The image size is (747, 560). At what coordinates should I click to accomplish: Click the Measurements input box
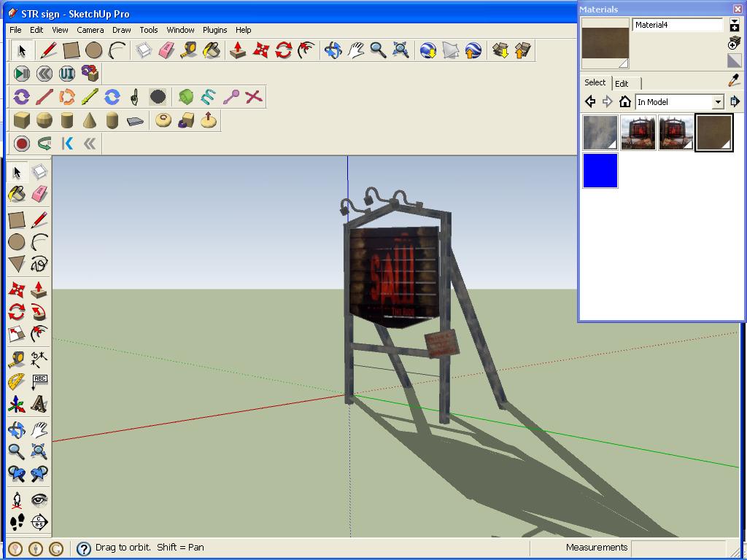click(x=678, y=548)
